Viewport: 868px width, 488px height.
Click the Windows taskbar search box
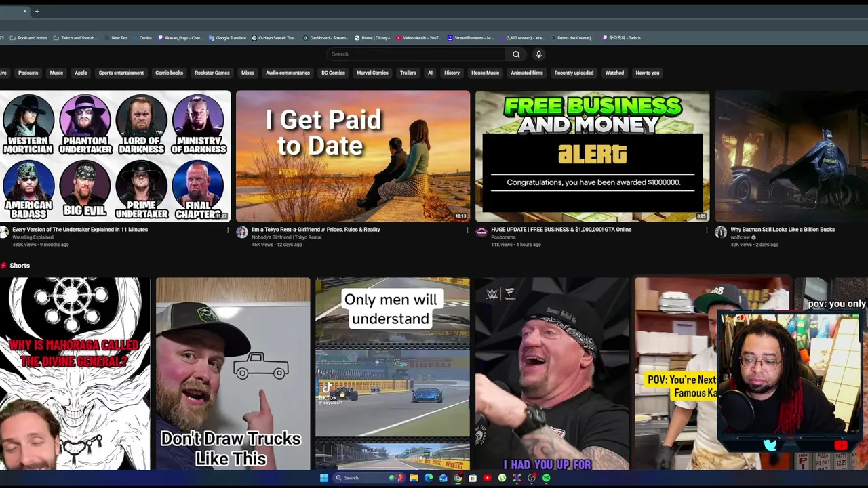(368, 478)
